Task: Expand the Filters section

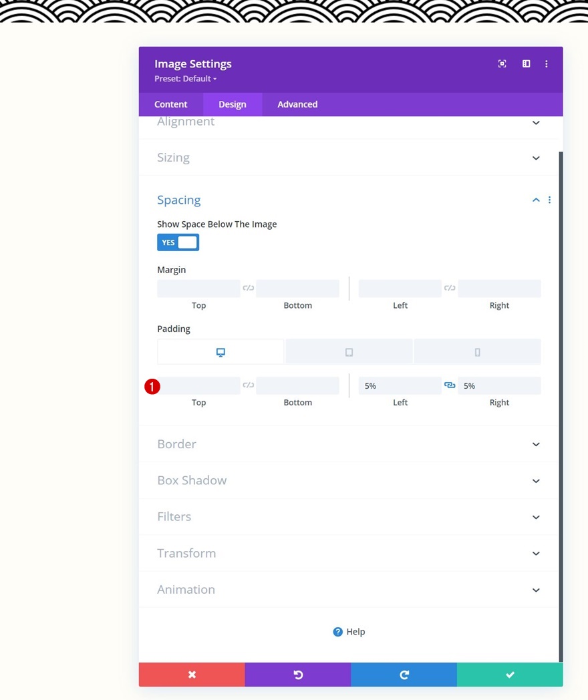Action: pos(349,517)
